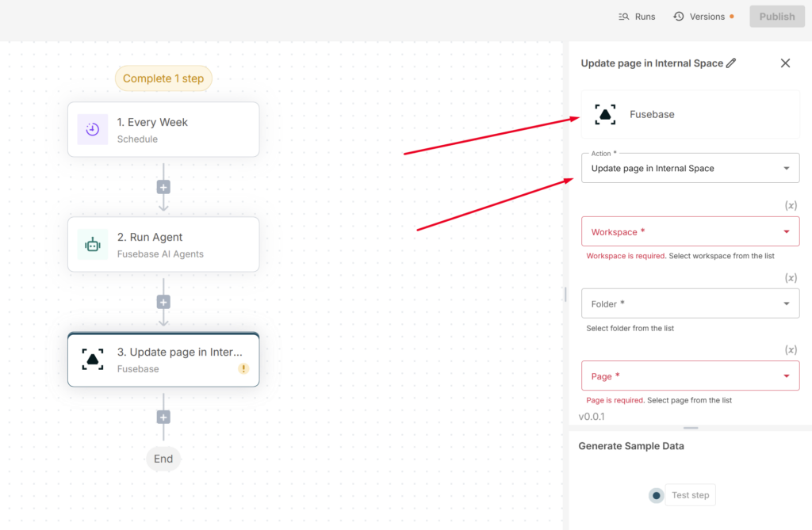The width and height of the screenshot is (812, 530).
Task: Click the 'Workspace is required' error text
Action: pyautogui.click(x=626, y=256)
